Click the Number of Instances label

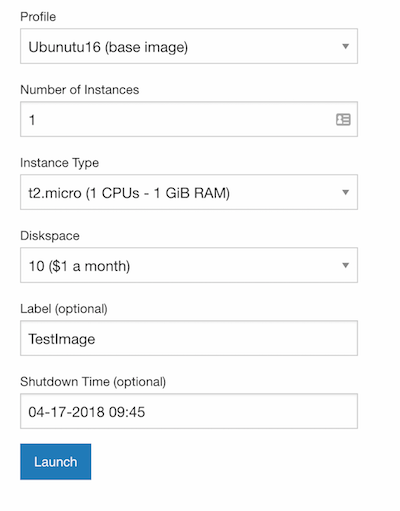pyautogui.click(x=80, y=90)
